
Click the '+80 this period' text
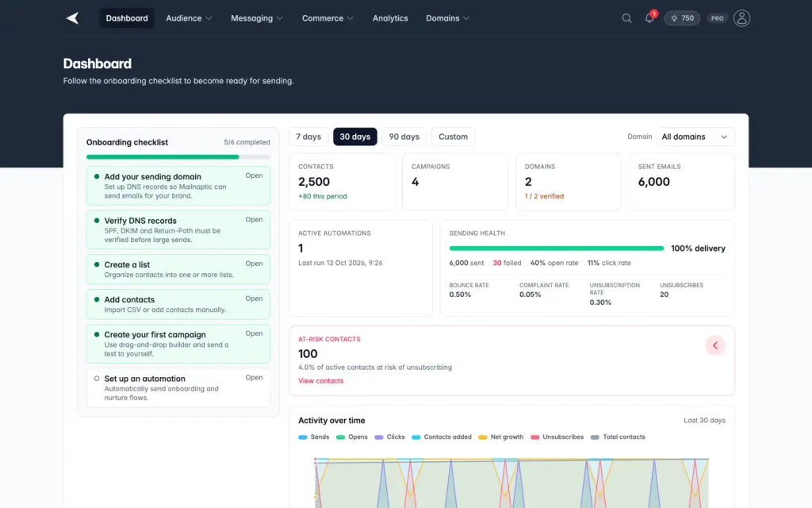click(x=323, y=197)
